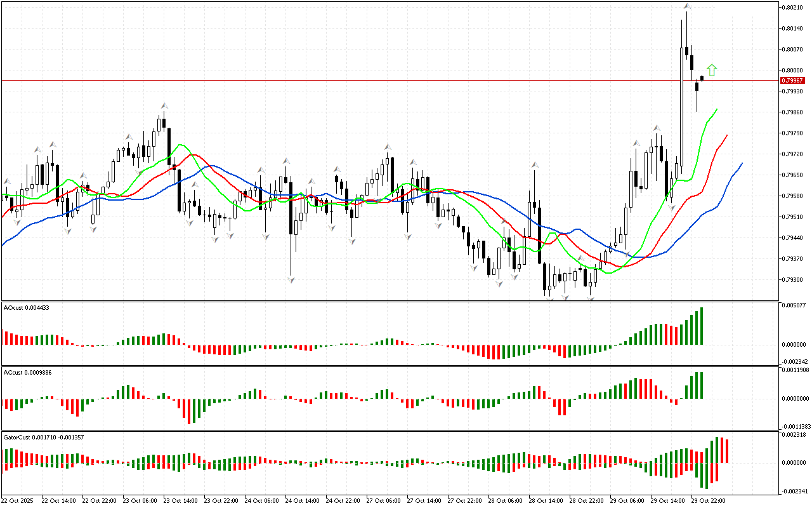Click the last red bar in the GatorCust histogram

tap(727, 451)
